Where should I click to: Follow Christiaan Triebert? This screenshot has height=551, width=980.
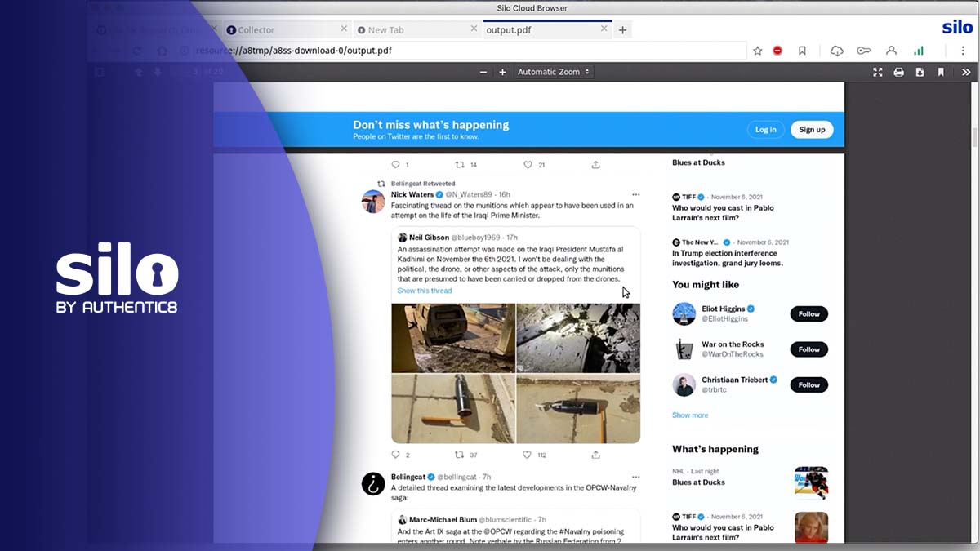tap(808, 384)
